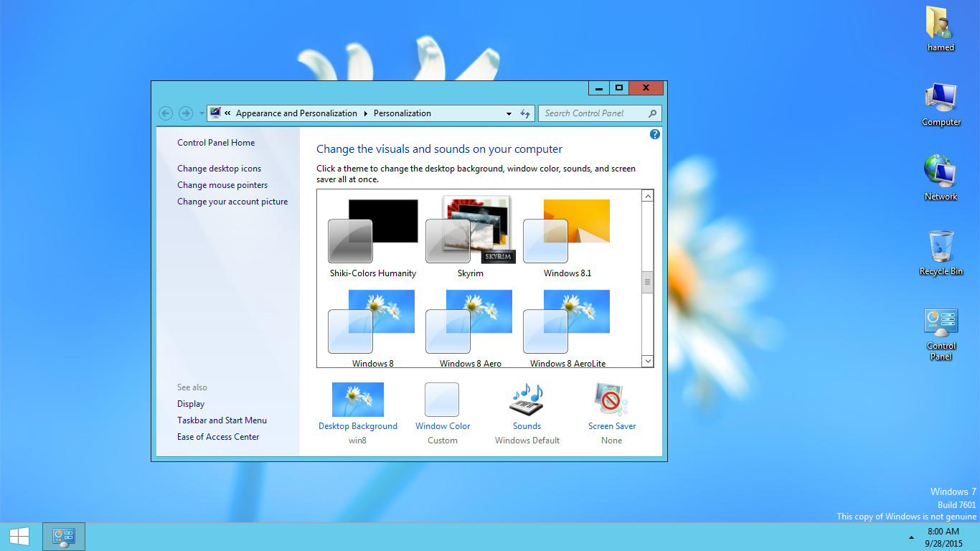980x551 pixels.
Task: Open Desktop Background daisy icon
Action: pos(358,400)
